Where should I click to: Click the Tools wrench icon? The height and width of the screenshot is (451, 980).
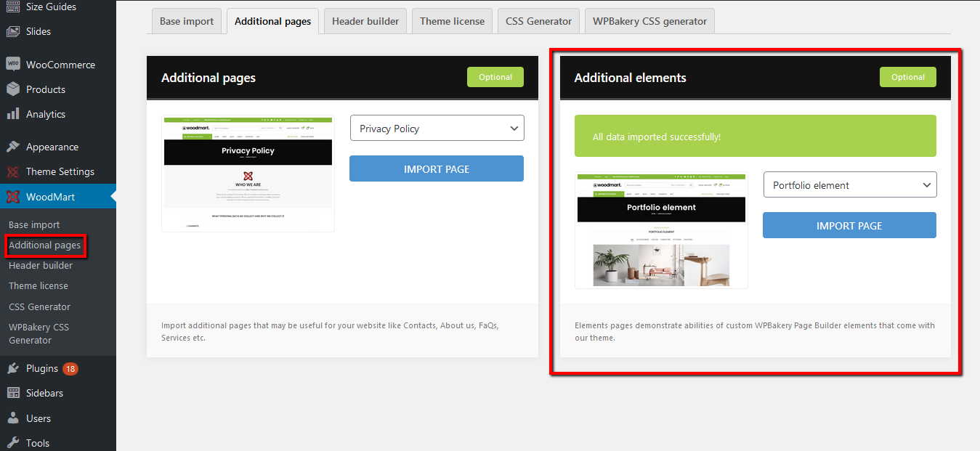13,443
